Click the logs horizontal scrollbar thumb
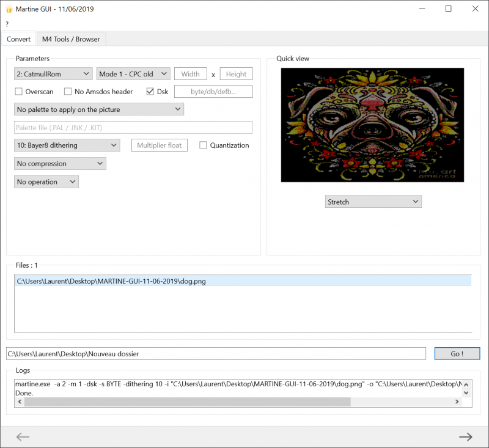This screenshot has height=448, width=489. pos(188,402)
